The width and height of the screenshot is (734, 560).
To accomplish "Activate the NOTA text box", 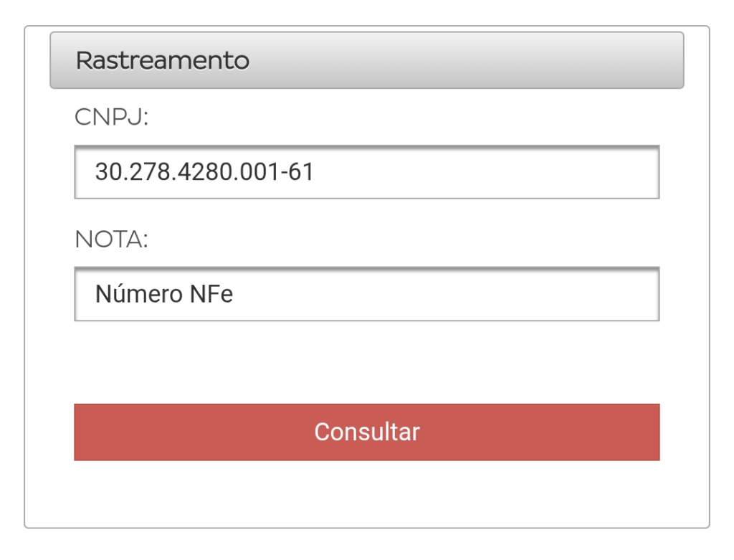I will [366, 294].
